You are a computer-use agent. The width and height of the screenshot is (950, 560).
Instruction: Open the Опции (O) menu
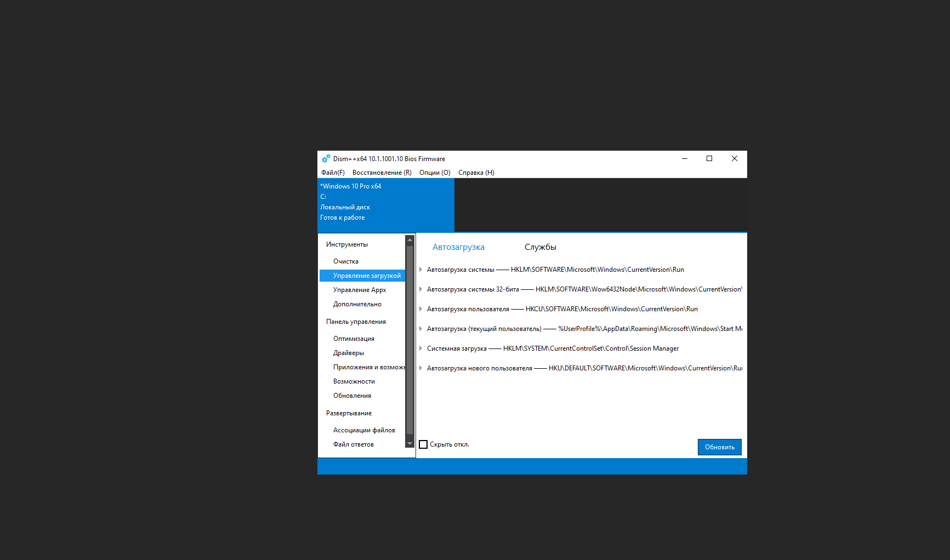435,173
